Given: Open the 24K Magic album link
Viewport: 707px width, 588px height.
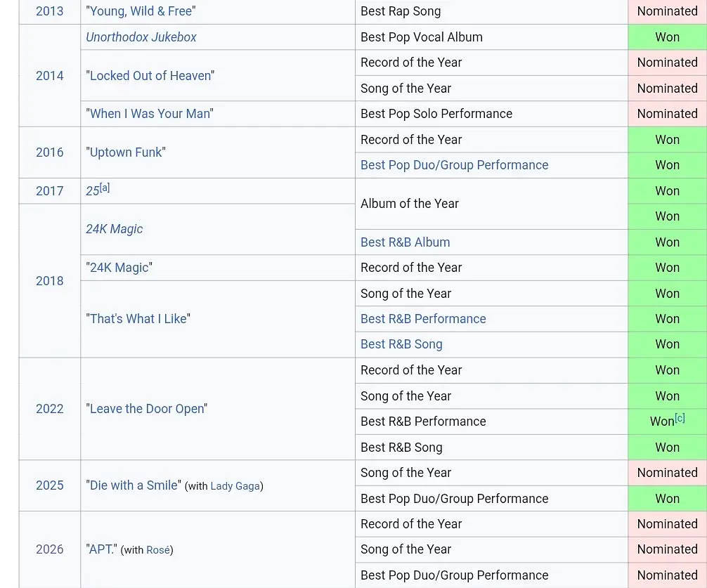Looking at the screenshot, I should pos(114,229).
